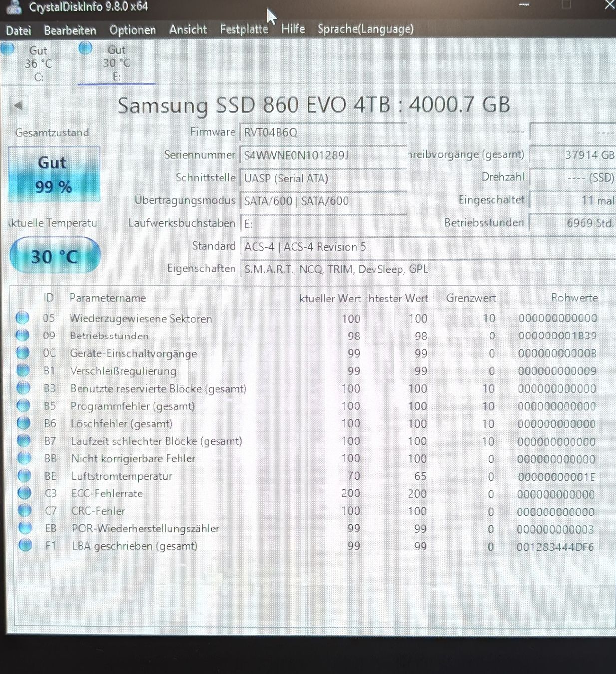
Task: Click the status orb for Geräte-Einschaltvorgänge
Action: pyautogui.click(x=23, y=352)
